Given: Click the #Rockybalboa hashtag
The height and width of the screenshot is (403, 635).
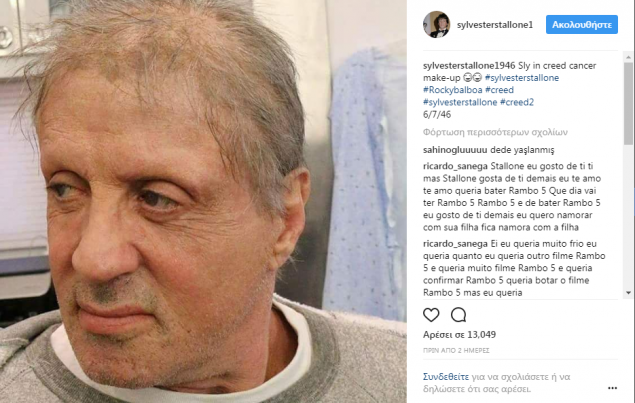Looking at the screenshot, I should pos(452,90).
